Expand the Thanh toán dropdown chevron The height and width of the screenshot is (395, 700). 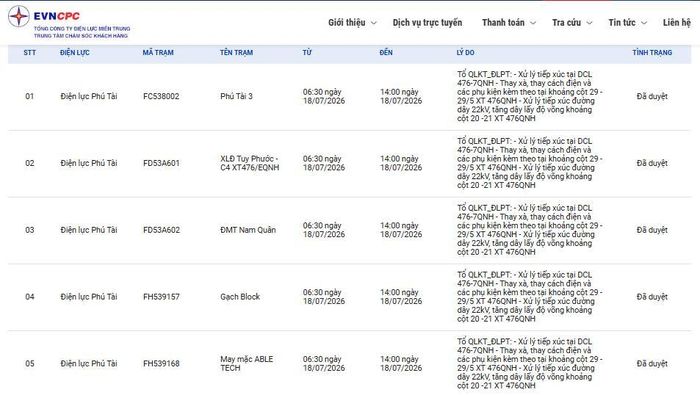[533, 23]
